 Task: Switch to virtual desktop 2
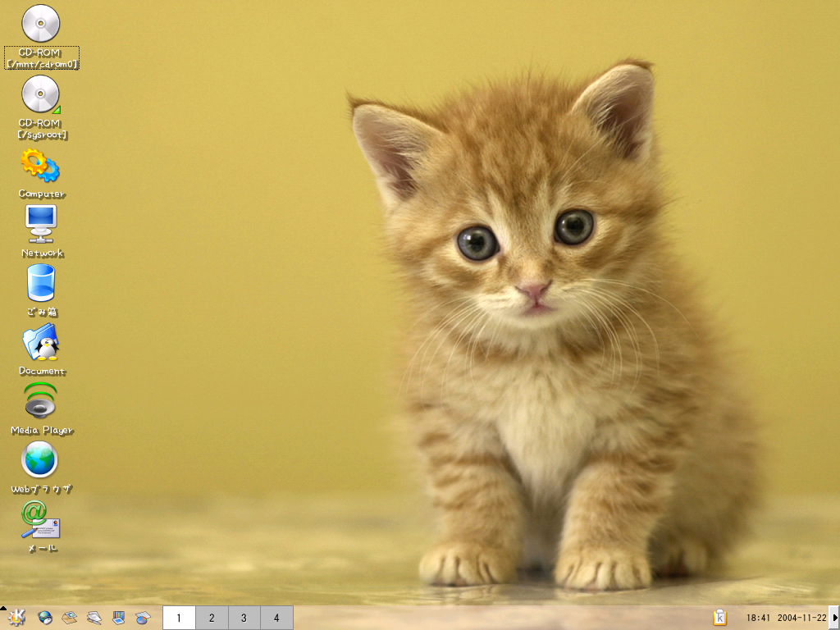point(212,618)
